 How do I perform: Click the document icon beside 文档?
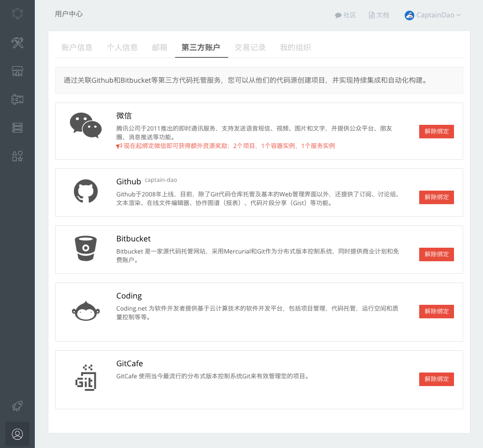point(371,15)
